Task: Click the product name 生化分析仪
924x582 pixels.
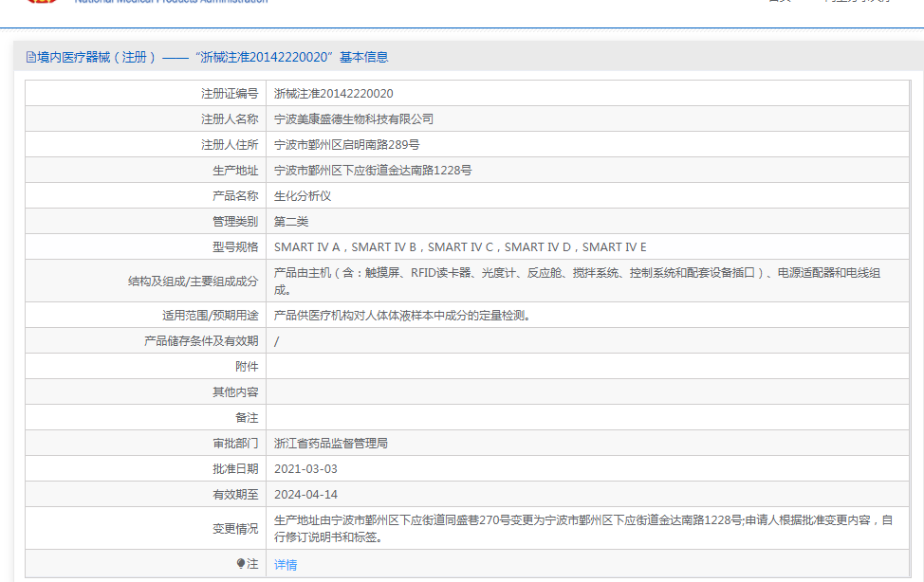Action: (x=303, y=195)
